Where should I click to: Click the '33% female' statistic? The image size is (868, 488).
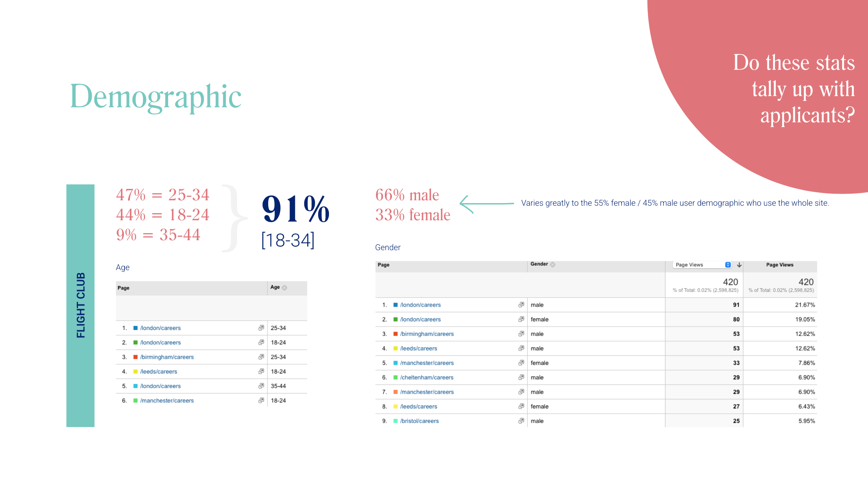[413, 215]
